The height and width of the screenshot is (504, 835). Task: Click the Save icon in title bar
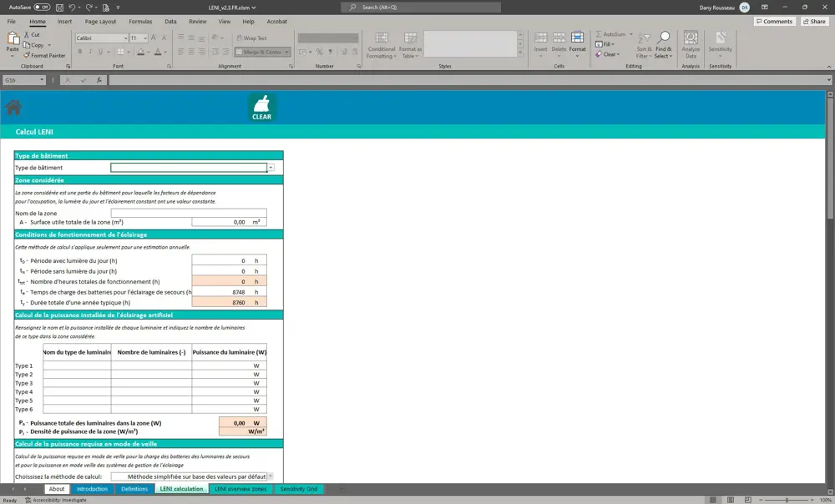click(x=59, y=8)
